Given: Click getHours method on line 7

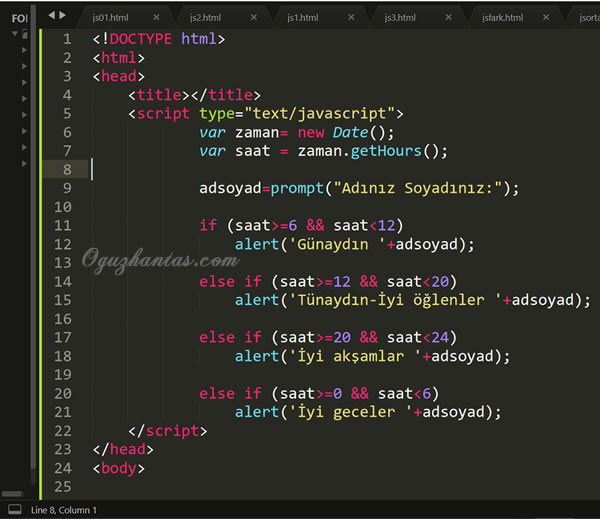Looking at the screenshot, I should (x=386, y=151).
